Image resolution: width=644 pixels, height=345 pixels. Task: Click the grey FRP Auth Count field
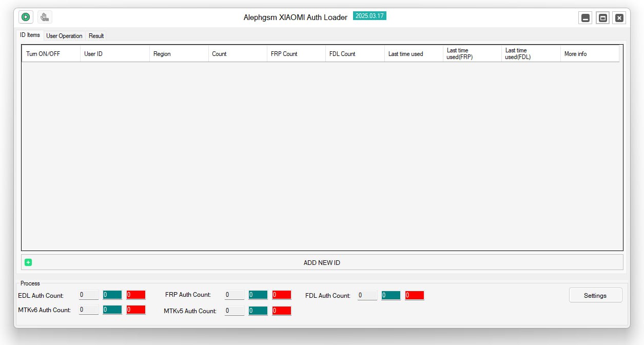(235, 295)
